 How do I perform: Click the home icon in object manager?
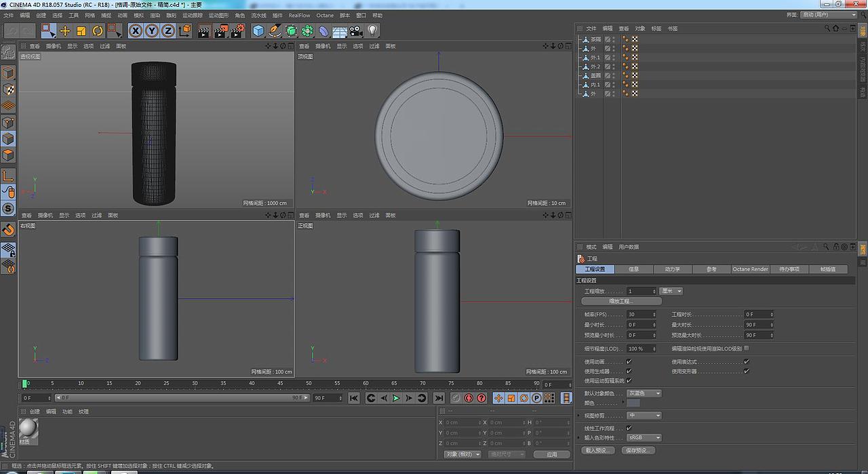click(835, 28)
